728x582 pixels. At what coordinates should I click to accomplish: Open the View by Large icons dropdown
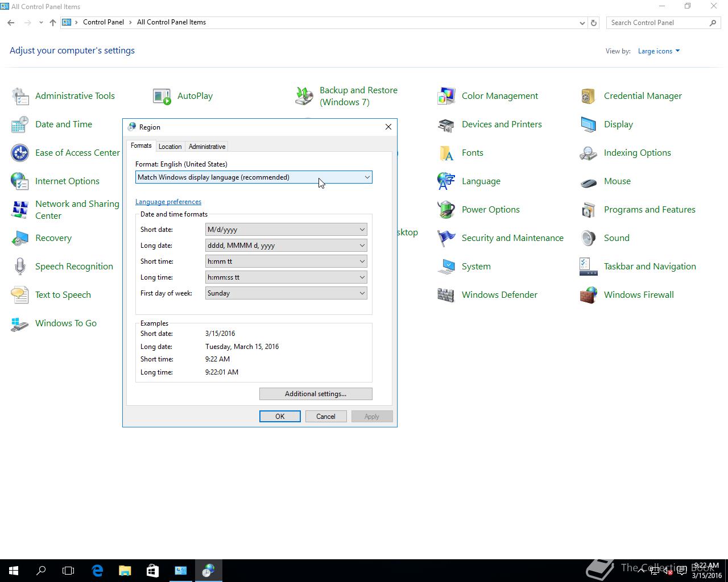tap(659, 51)
